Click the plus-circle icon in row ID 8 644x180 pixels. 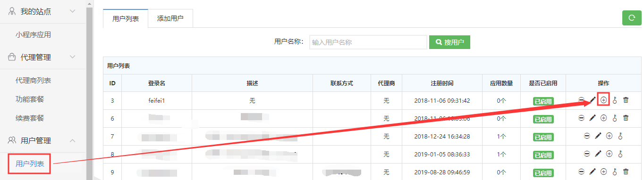(609, 154)
